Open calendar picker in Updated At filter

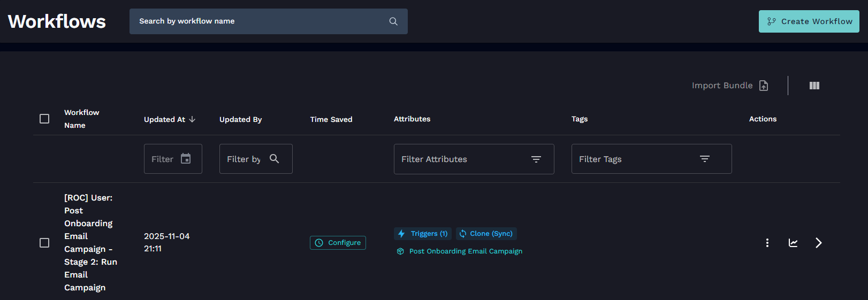(186, 159)
